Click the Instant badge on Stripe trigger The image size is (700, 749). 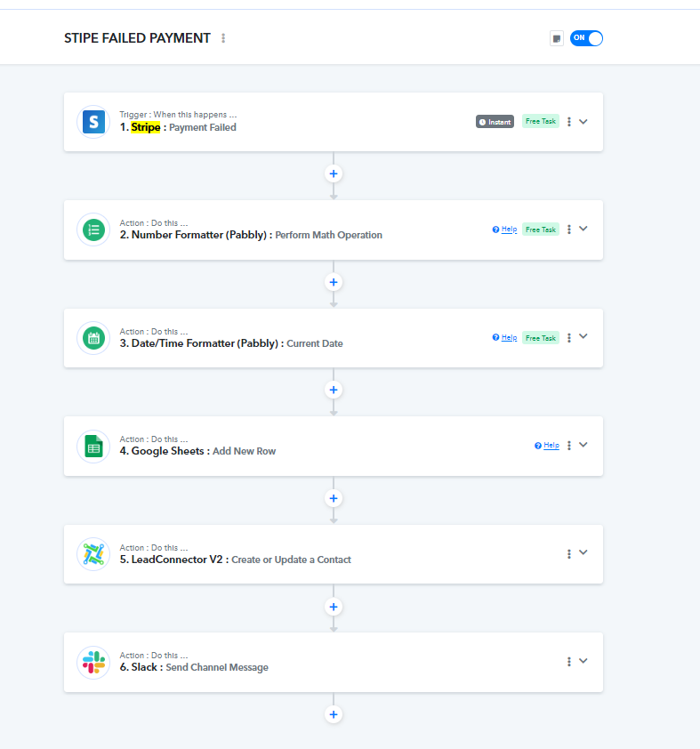point(495,122)
